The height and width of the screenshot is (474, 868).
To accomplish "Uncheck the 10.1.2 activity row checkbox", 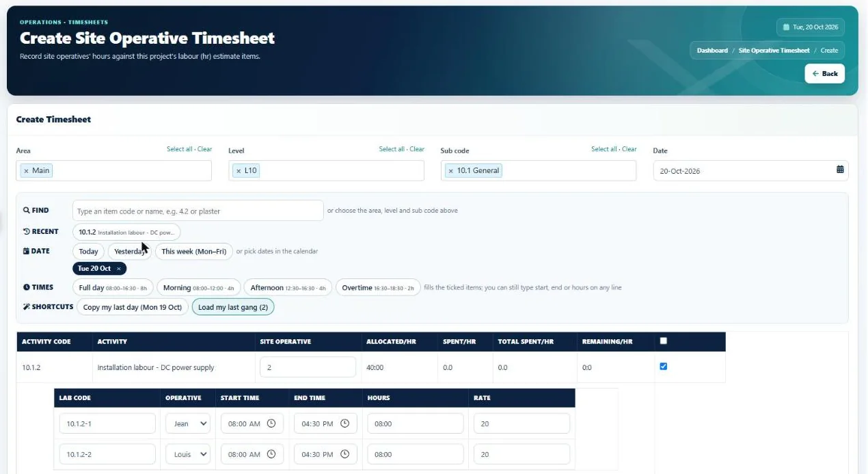I will (x=663, y=367).
